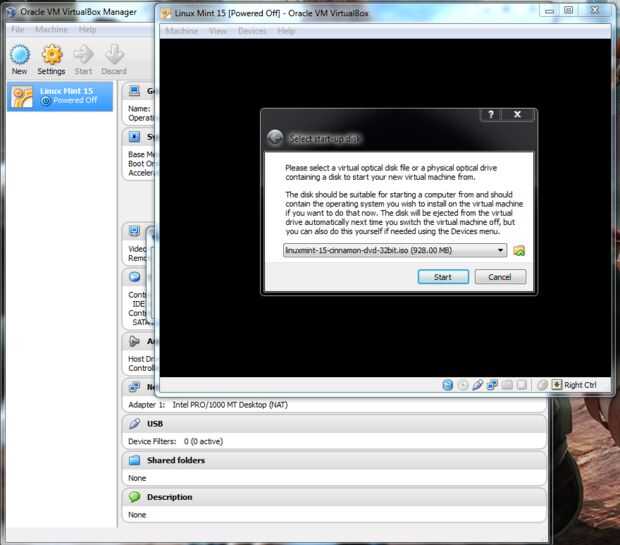The height and width of the screenshot is (545, 620).
Task: Click the USB section header text
Action: tap(155, 424)
